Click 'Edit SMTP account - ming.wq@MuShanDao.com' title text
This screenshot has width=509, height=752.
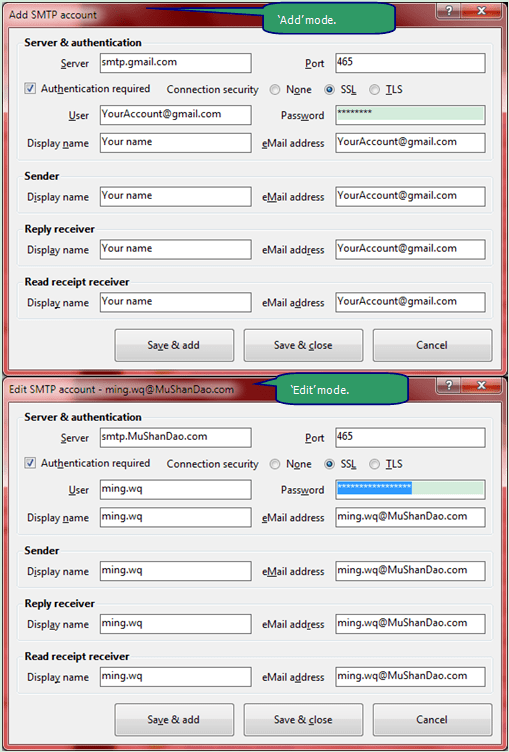pos(122,389)
